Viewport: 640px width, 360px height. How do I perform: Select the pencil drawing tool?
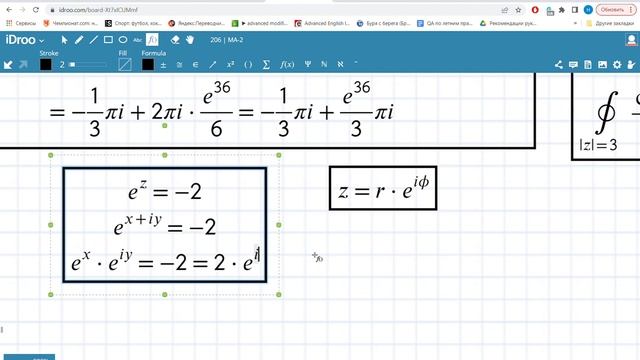click(79, 40)
